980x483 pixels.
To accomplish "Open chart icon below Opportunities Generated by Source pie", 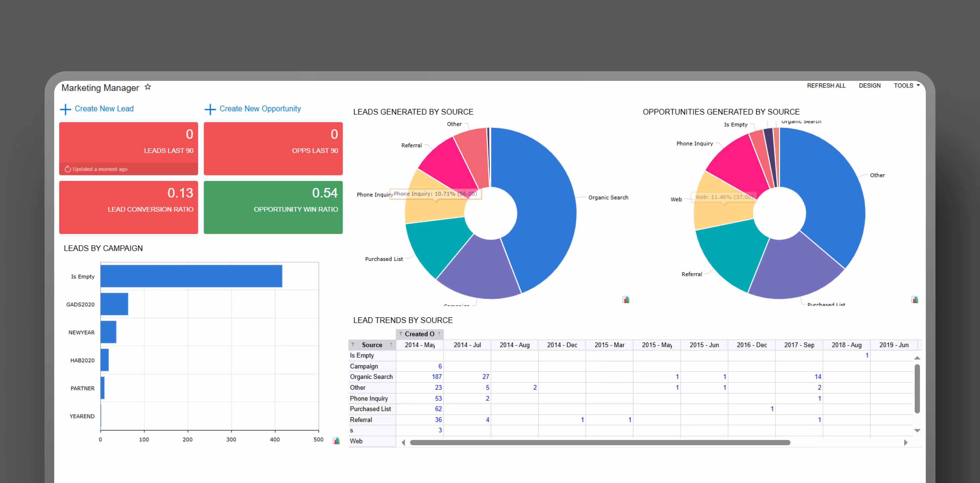I will (x=915, y=300).
